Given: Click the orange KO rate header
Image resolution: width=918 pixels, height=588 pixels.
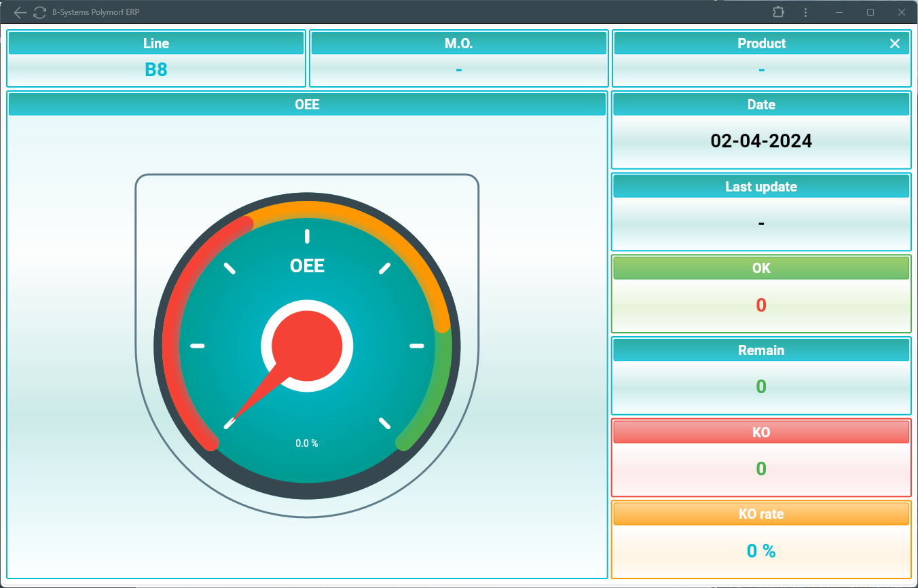Looking at the screenshot, I should pyautogui.click(x=761, y=514).
